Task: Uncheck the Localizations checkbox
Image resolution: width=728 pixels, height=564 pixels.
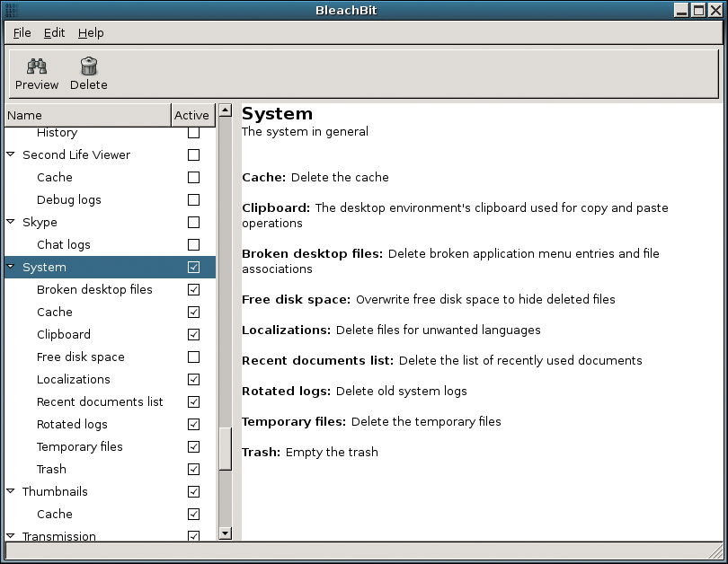Action: coord(193,379)
